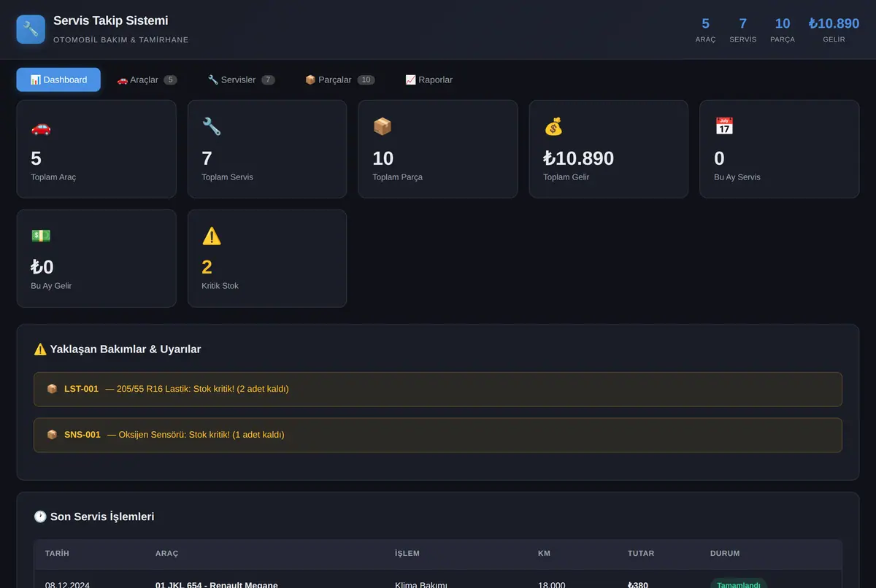Click the clock icon in Son Servis İşlemleri heading
This screenshot has width=876, height=588.
click(x=40, y=517)
